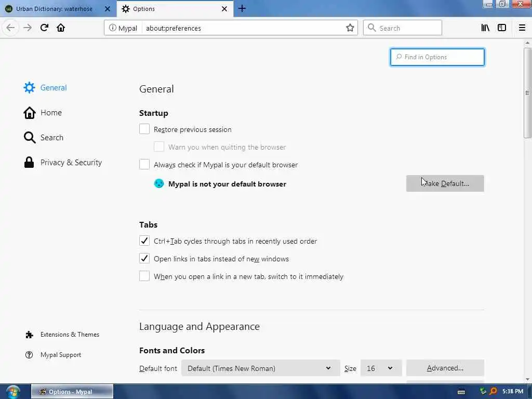This screenshot has height=399, width=532.
Task: Click the green network tray icon
Action: tap(483, 391)
